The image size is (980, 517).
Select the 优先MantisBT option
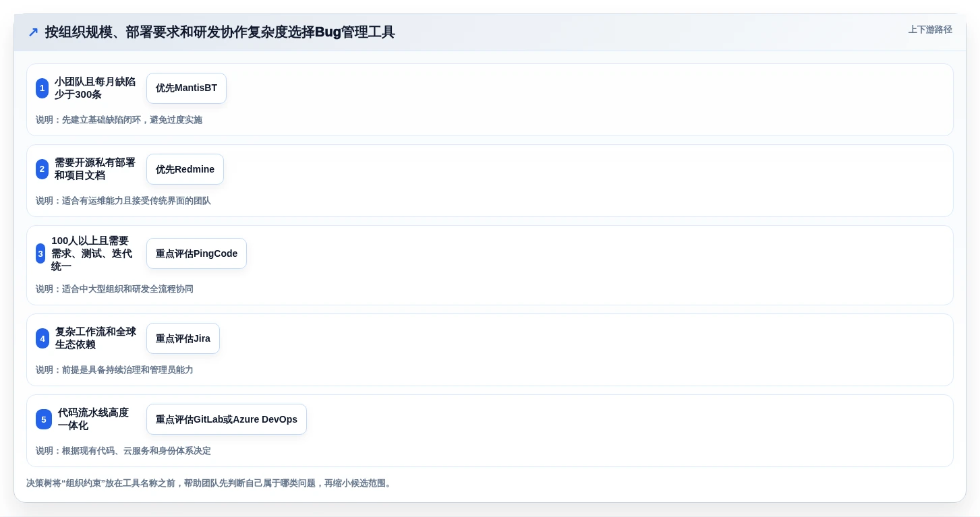[186, 88]
